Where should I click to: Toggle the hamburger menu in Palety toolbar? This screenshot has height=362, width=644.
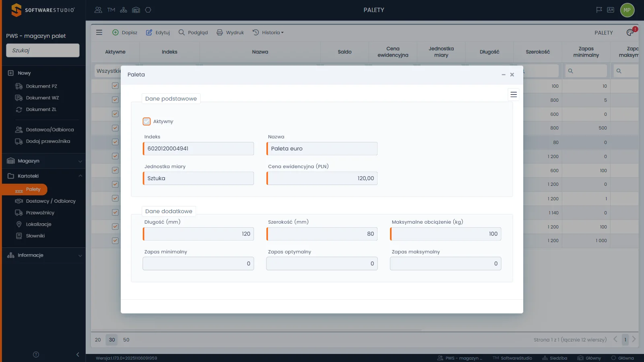[99, 33]
